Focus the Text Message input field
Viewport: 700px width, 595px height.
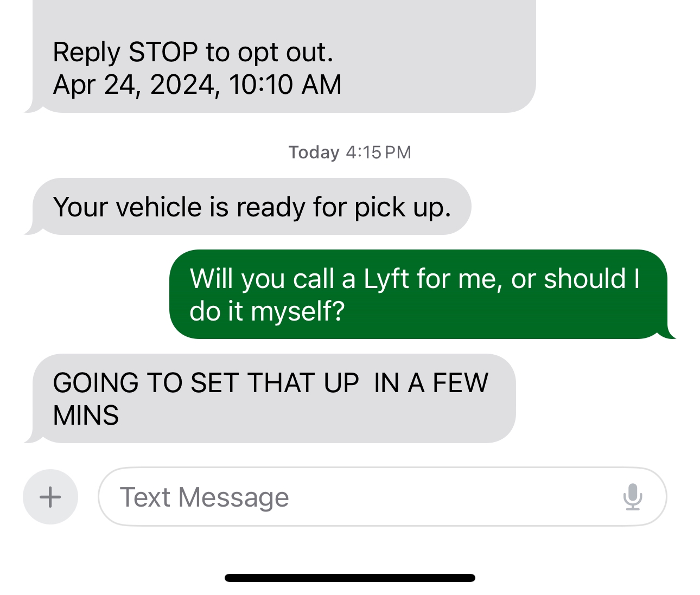pos(382,496)
